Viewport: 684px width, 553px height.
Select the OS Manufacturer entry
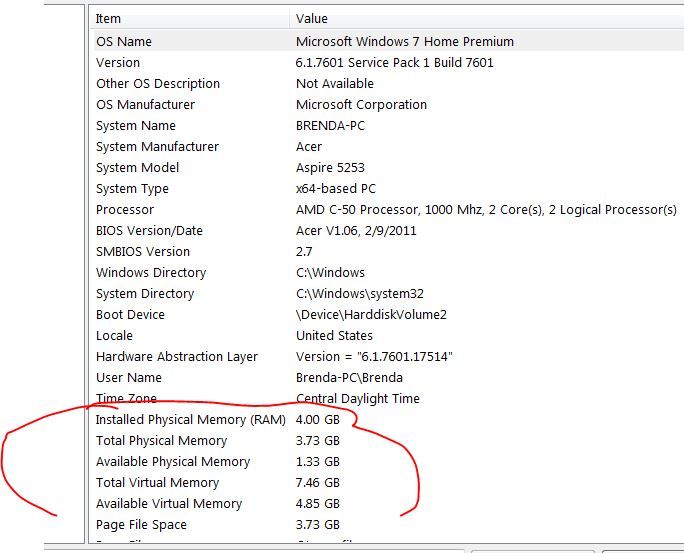(x=145, y=105)
